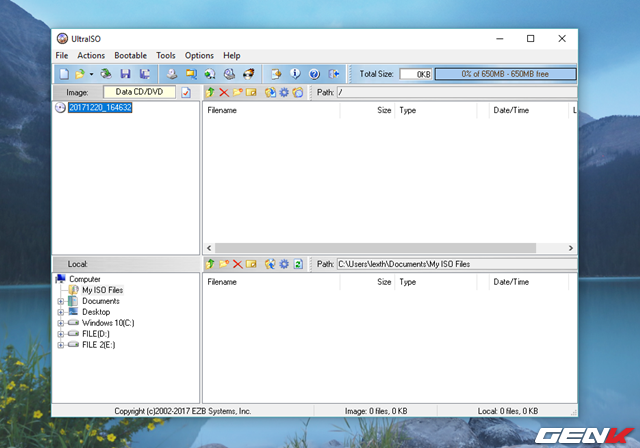Click the New blank image icon
640x448 pixels.
pyautogui.click(x=64, y=74)
